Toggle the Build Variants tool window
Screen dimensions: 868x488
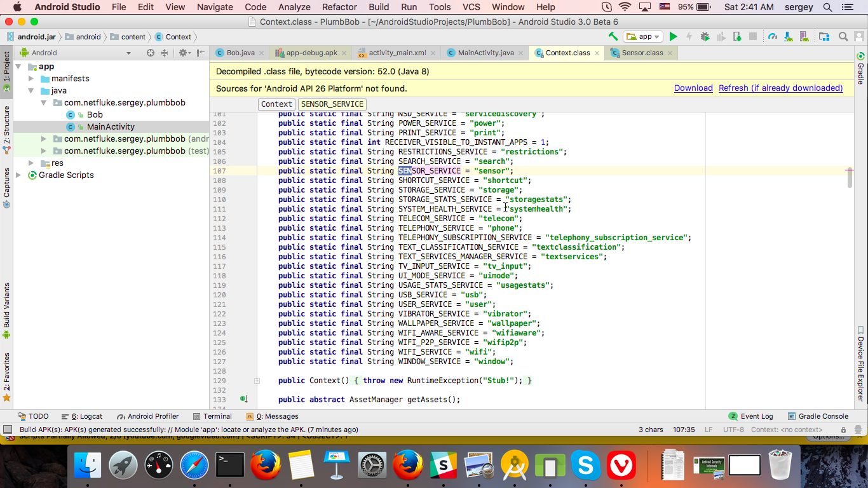(7, 310)
